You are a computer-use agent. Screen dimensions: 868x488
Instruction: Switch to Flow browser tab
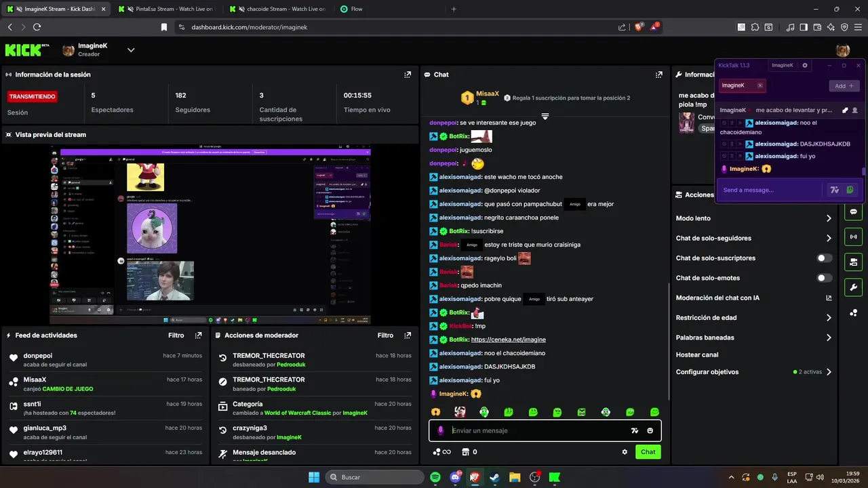click(x=390, y=9)
